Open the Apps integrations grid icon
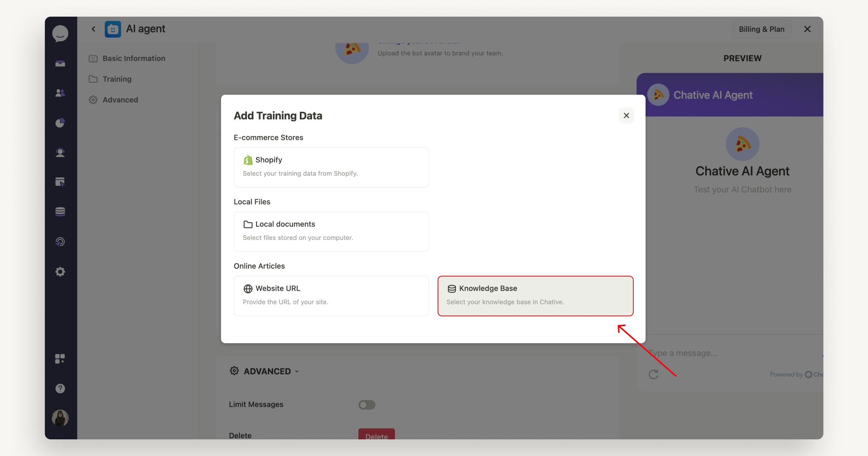 60,359
